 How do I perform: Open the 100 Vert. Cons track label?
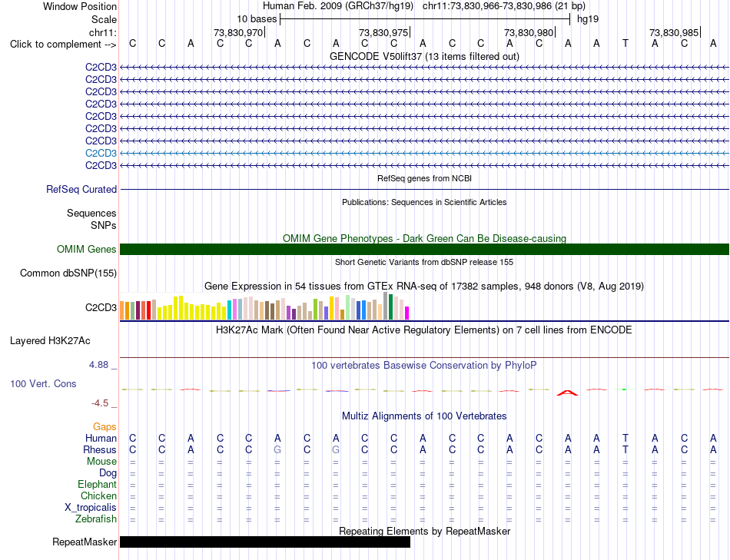click(43, 383)
